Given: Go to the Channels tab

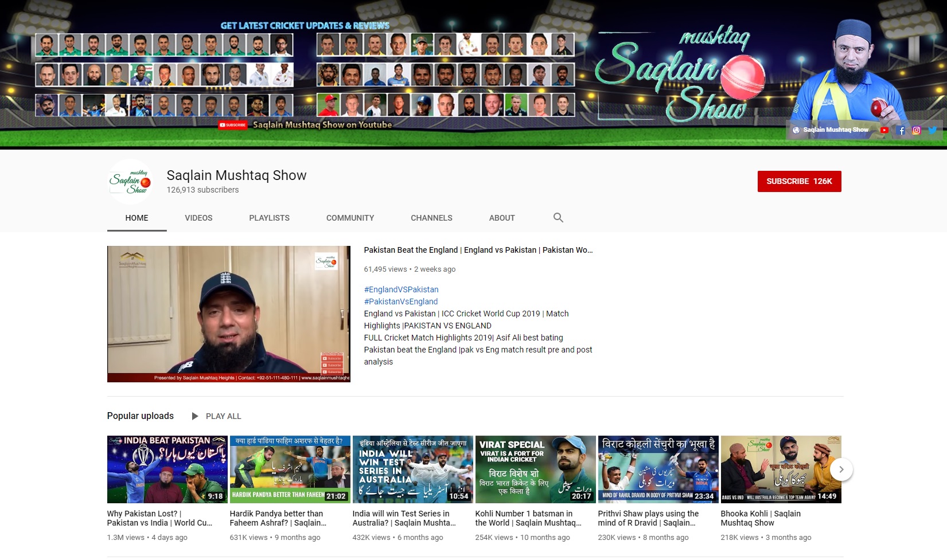Looking at the screenshot, I should 431,218.
